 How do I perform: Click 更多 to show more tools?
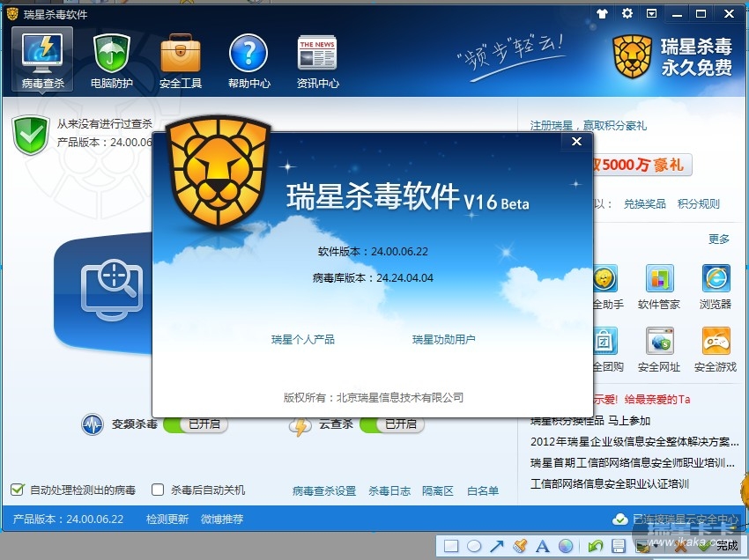[x=719, y=239]
